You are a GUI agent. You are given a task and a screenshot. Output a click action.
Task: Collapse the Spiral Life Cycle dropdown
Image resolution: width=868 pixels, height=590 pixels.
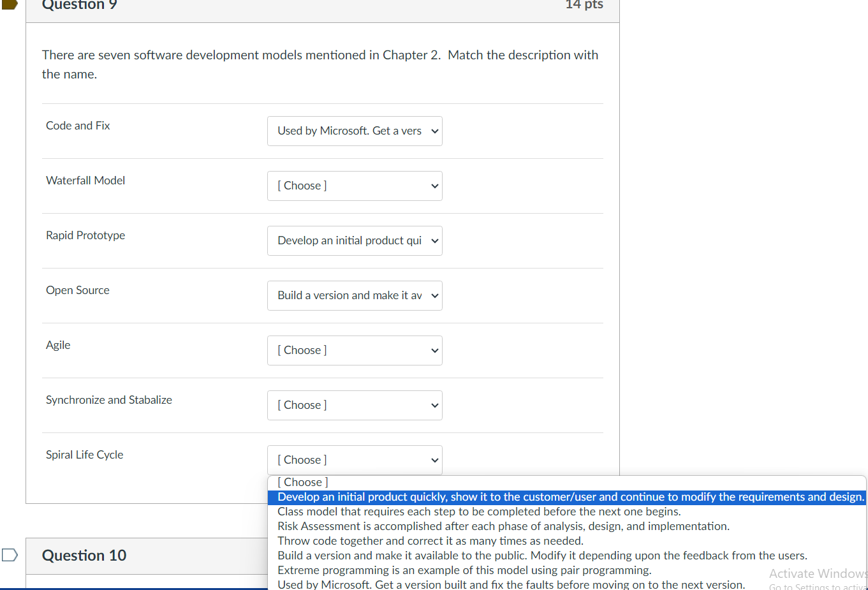[355, 460]
